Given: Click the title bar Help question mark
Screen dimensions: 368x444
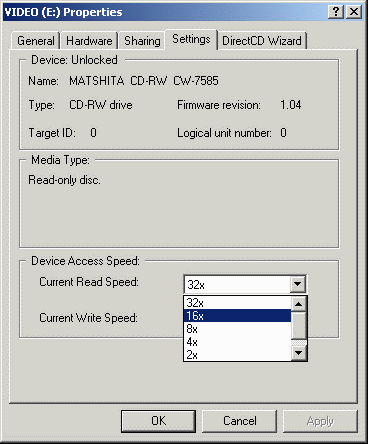Looking at the screenshot, I should click(336, 12).
